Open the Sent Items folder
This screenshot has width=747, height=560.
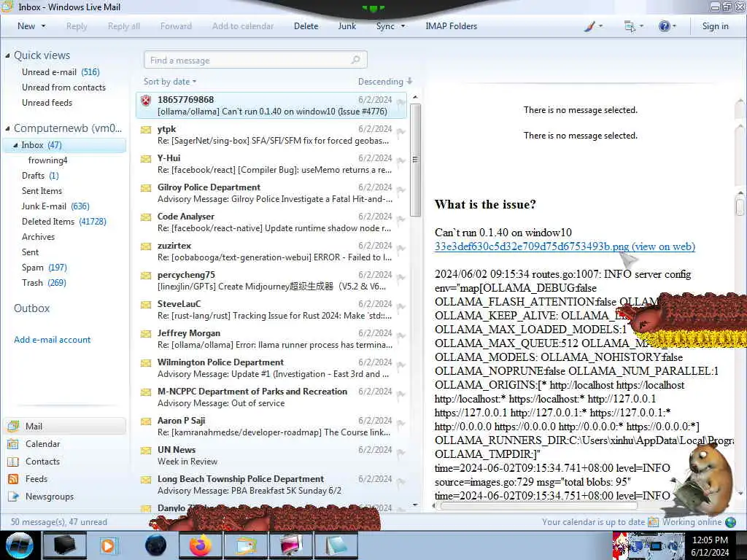tap(42, 191)
